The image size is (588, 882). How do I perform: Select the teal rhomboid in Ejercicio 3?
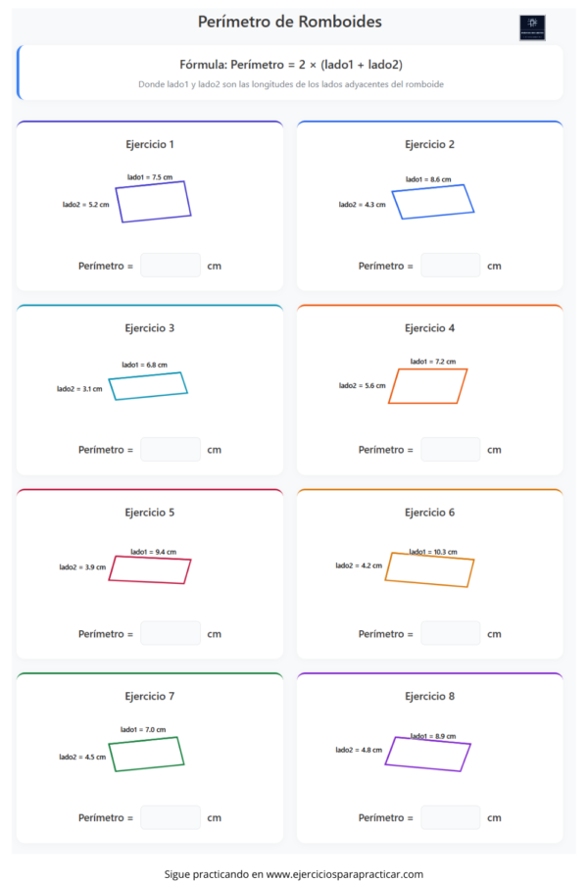(x=148, y=386)
